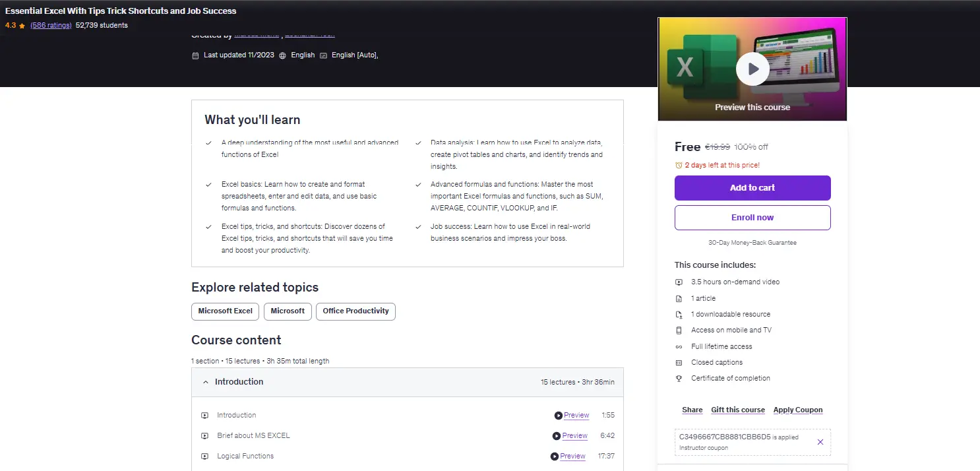Click the globe icon beside English
Image resolution: width=980 pixels, height=471 pixels.
coord(283,55)
